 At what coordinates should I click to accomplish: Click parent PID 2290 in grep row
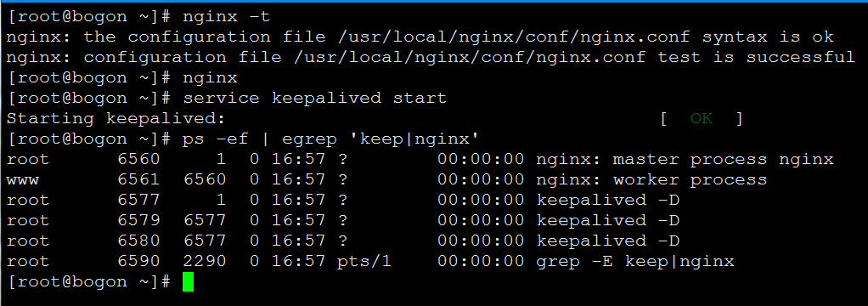205,261
